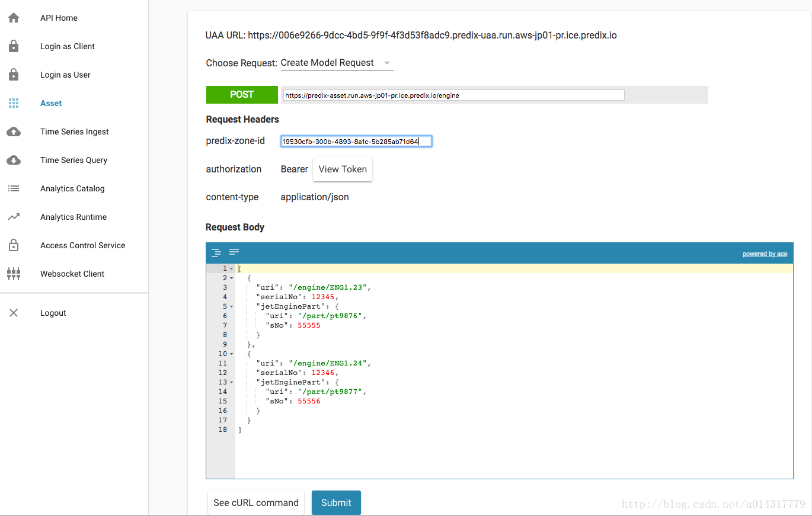Click line number 18 in the gutter
The image size is (812, 516).
[223, 430]
